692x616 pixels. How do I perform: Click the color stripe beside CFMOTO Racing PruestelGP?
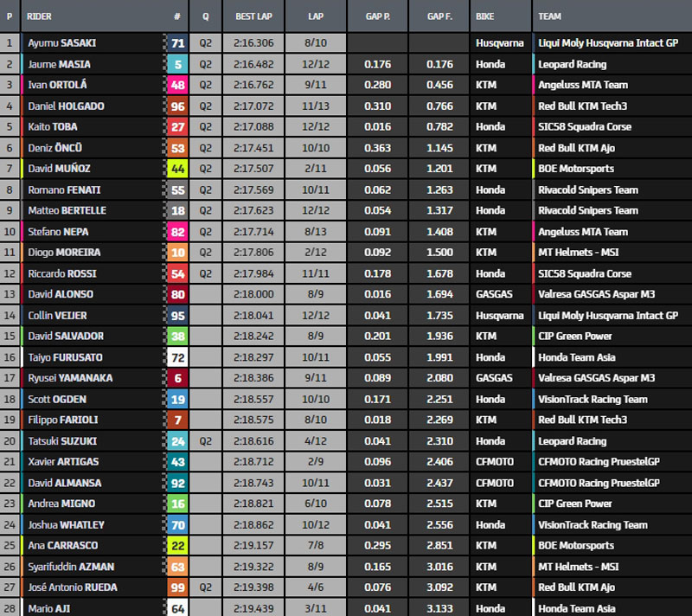[535, 462]
